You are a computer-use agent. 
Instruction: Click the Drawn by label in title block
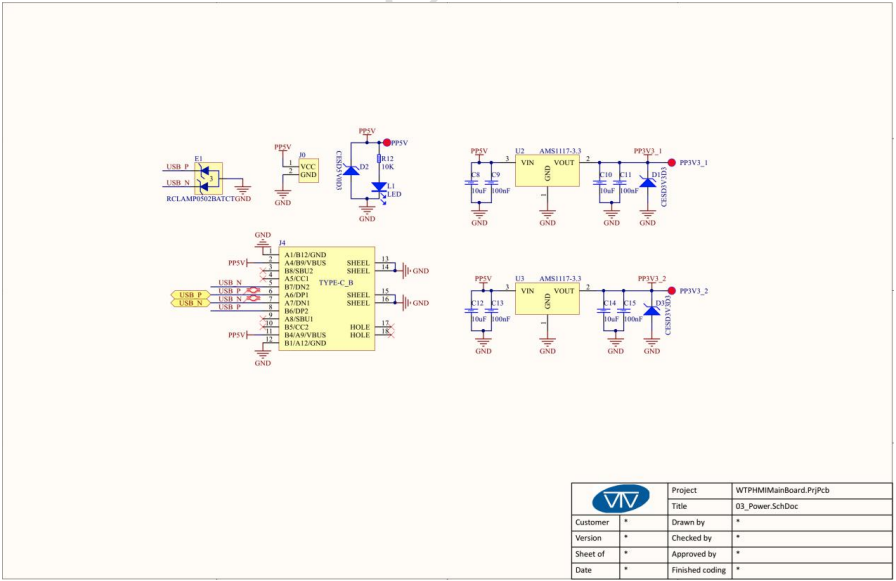point(688,522)
